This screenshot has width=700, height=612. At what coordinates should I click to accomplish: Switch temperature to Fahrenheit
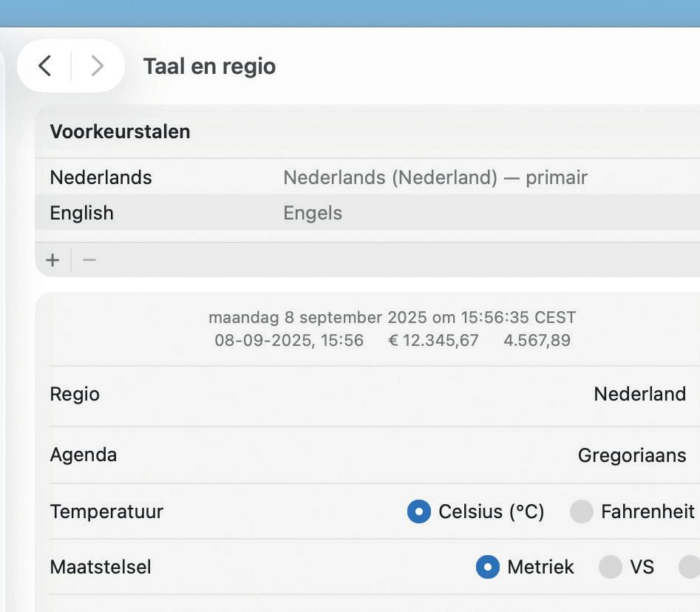coord(582,511)
